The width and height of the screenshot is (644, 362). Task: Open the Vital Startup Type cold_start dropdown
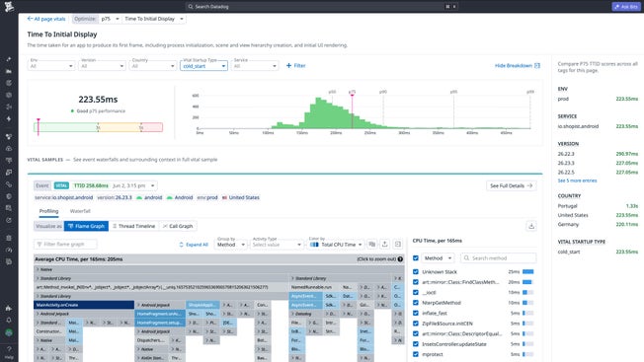point(203,66)
